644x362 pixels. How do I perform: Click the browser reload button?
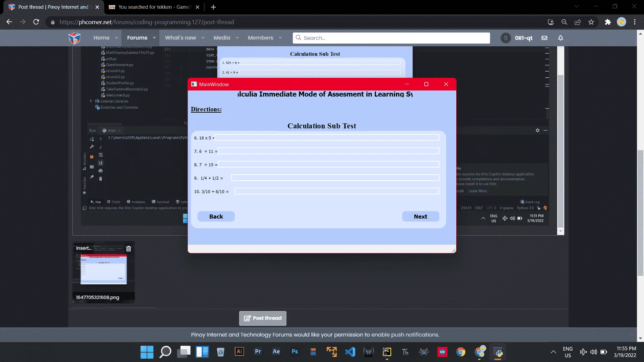point(36,22)
